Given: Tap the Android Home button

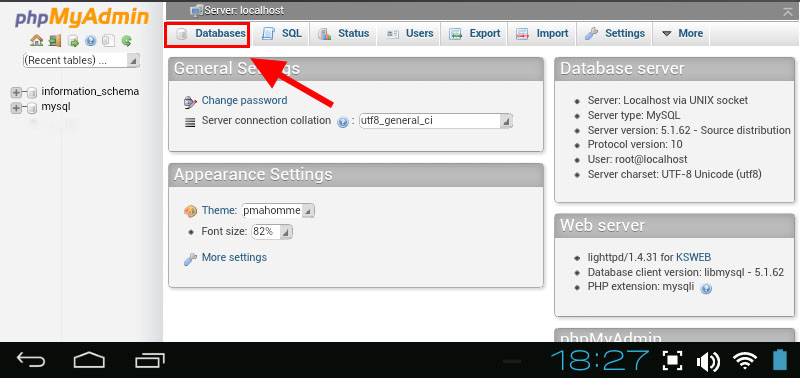Looking at the screenshot, I should pyautogui.click(x=89, y=360).
